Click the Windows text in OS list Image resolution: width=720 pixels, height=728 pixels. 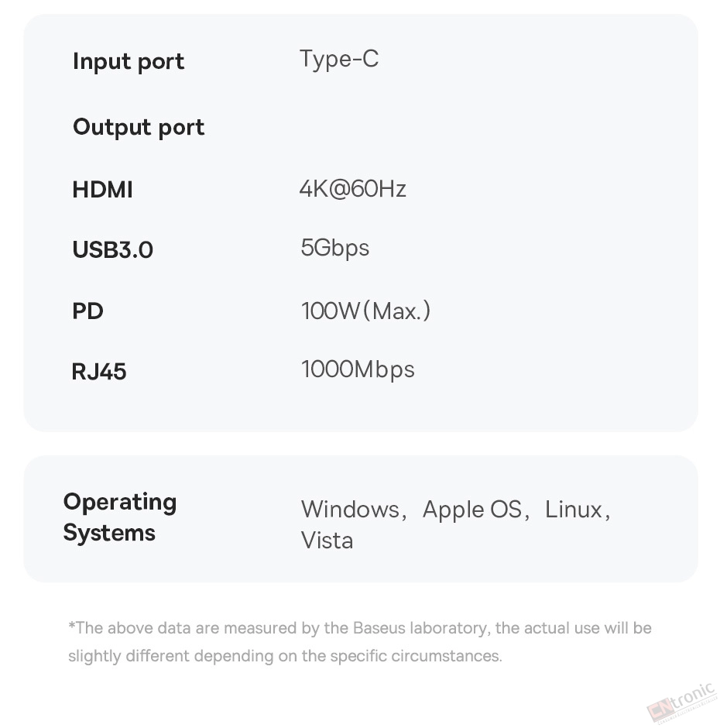tap(351, 510)
